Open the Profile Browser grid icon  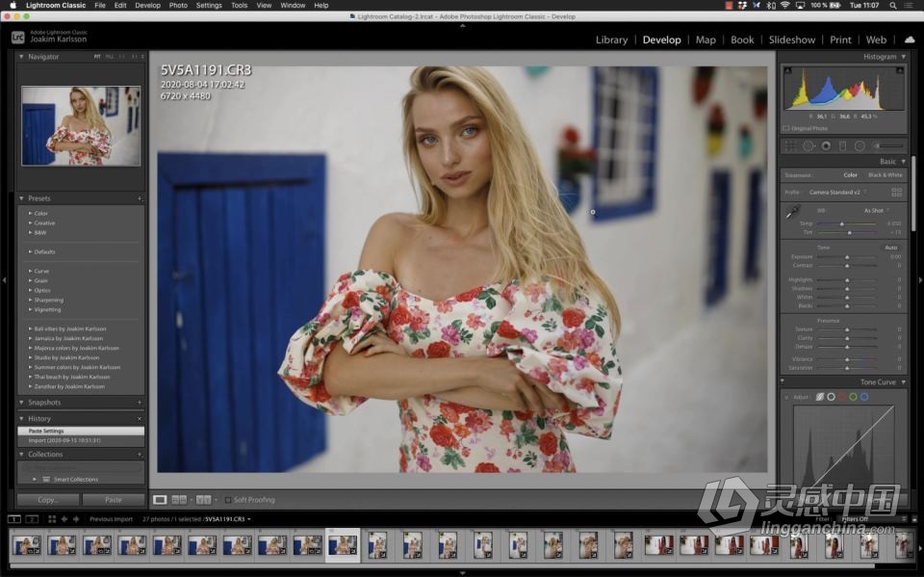click(x=896, y=193)
